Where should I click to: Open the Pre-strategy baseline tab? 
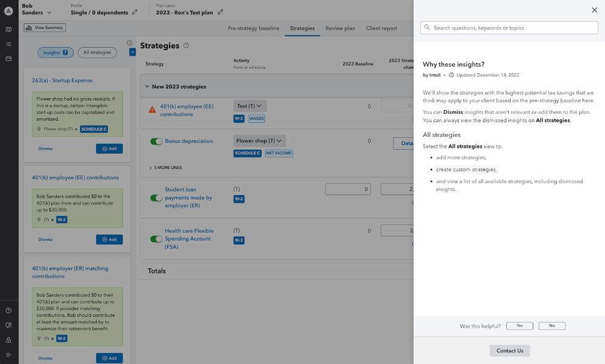click(x=253, y=28)
